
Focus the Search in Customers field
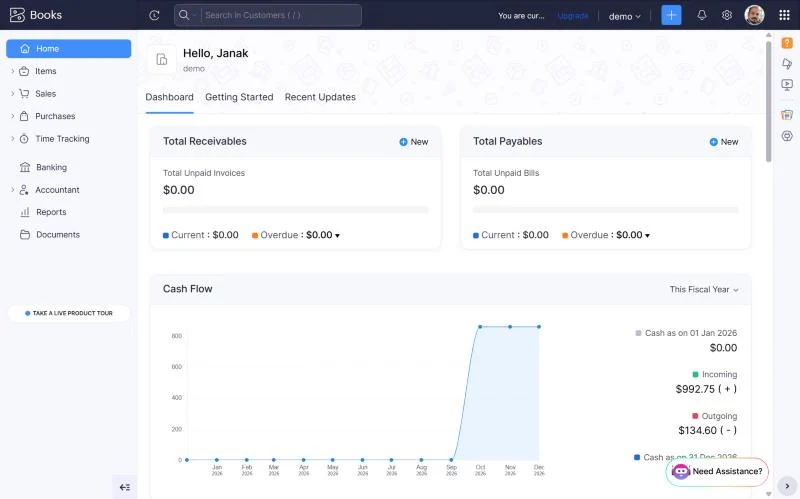[x=282, y=15]
